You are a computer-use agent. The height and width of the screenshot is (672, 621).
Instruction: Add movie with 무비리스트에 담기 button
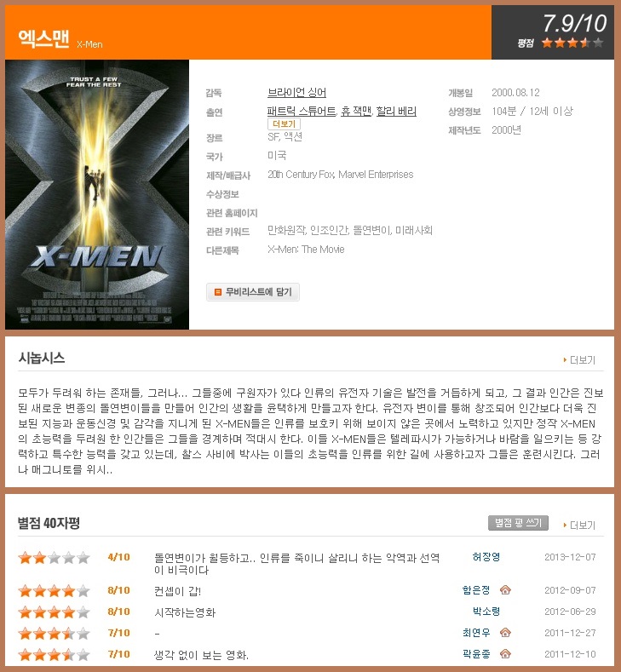click(x=253, y=292)
